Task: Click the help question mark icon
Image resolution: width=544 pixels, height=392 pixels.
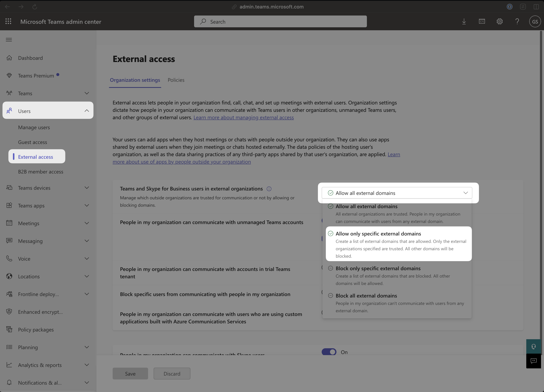Action: [517, 22]
